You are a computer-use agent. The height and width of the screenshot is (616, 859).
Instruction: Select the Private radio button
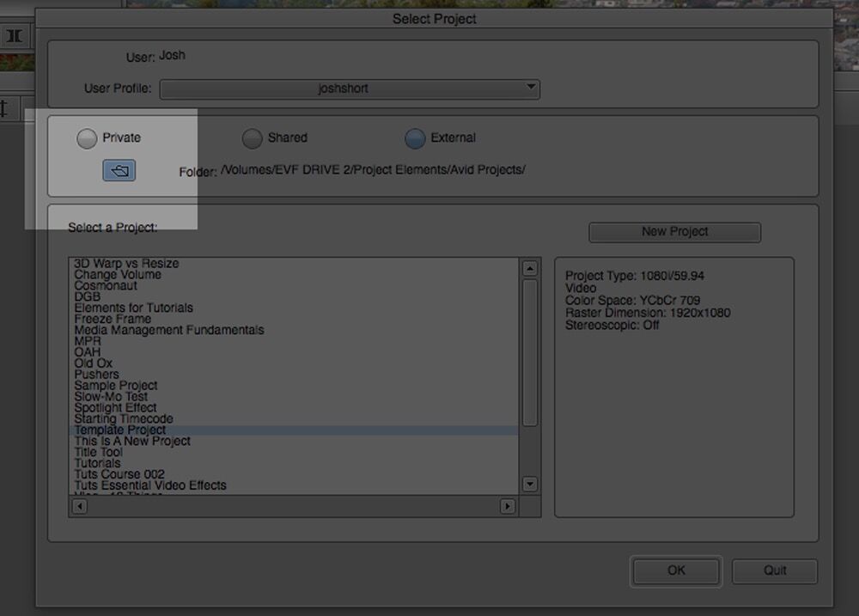pos(86,137)
